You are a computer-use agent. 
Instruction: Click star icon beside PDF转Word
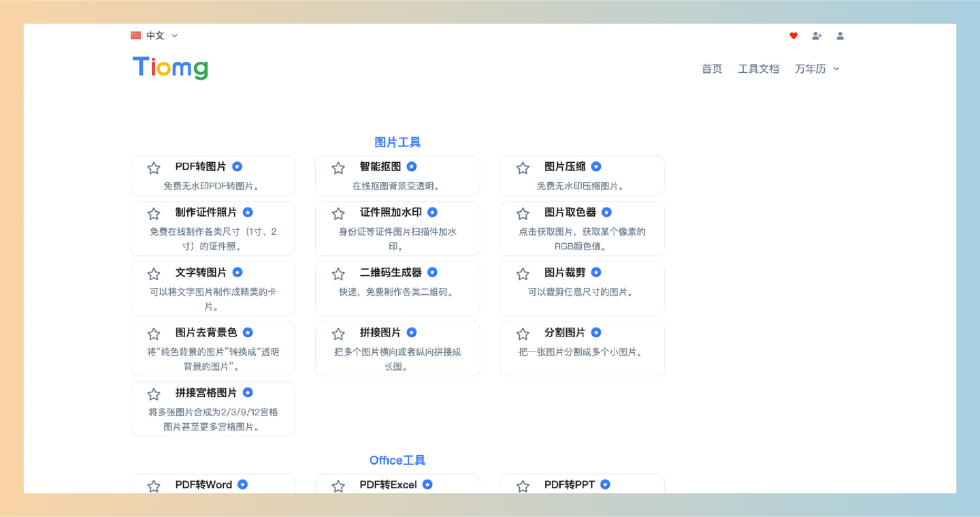pyautogui.click(x=154, y=486)
